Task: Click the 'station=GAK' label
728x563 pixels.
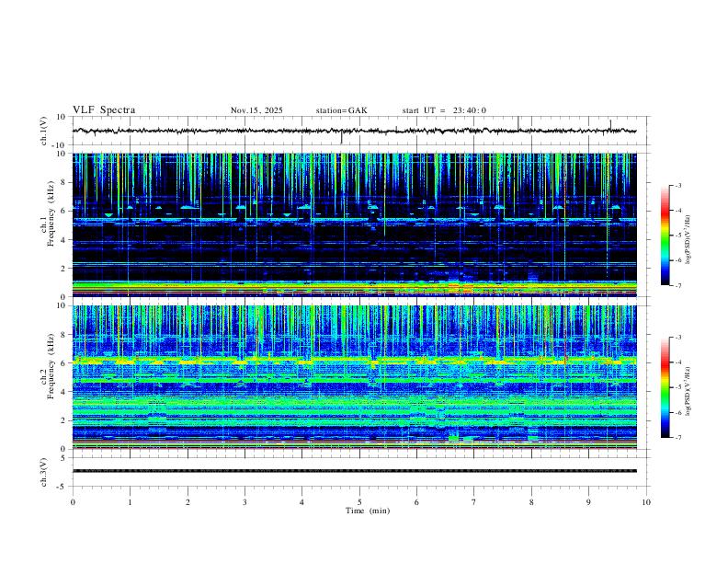Action: pyautogui.click(x=341, y=110)
